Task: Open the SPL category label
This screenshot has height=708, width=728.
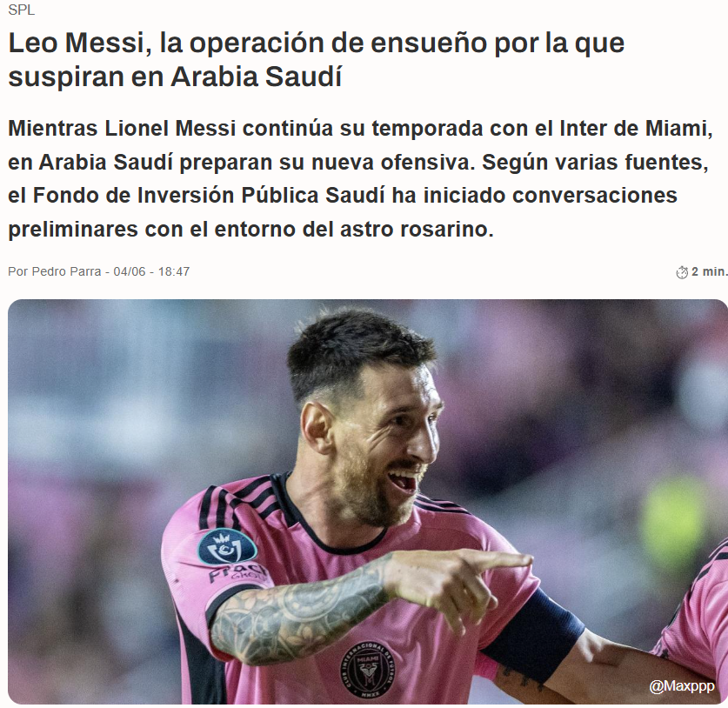Action: click(22, 10)
